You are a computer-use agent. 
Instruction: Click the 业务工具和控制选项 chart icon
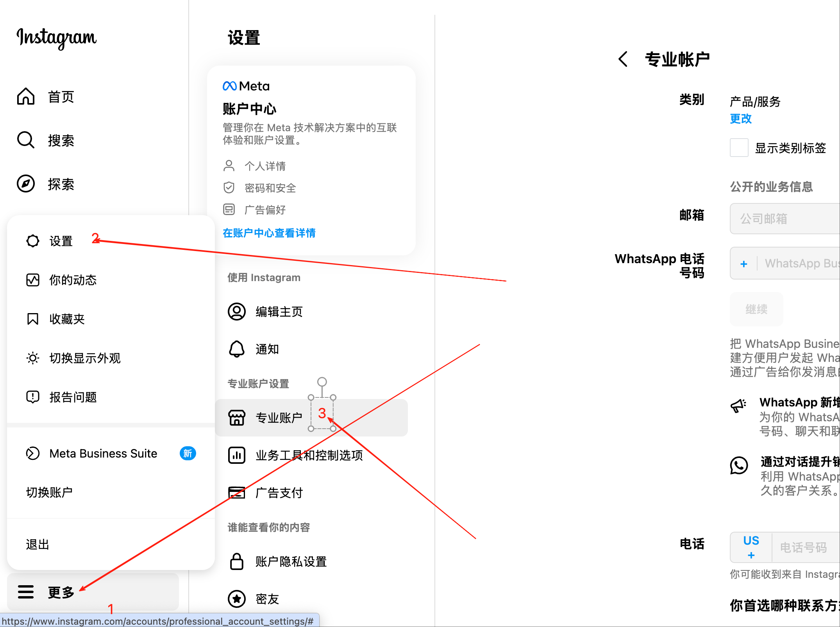click(x=237, y=455)
